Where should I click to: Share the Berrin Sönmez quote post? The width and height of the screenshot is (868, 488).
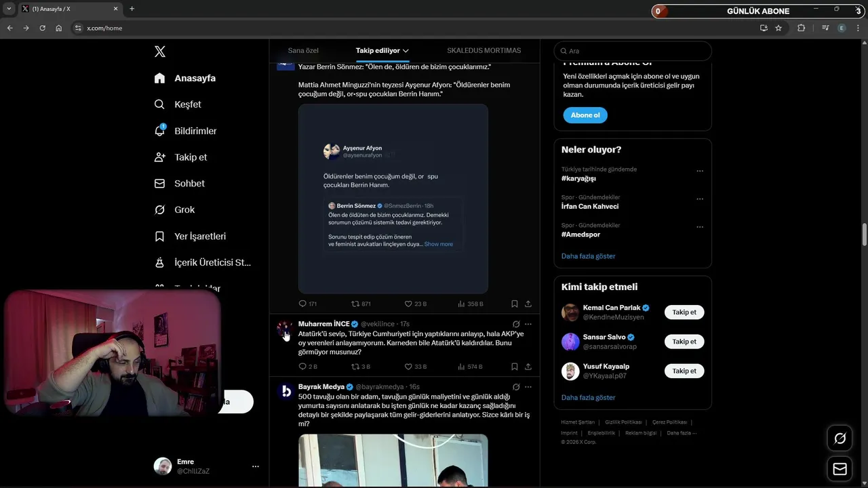click(528, 304)
